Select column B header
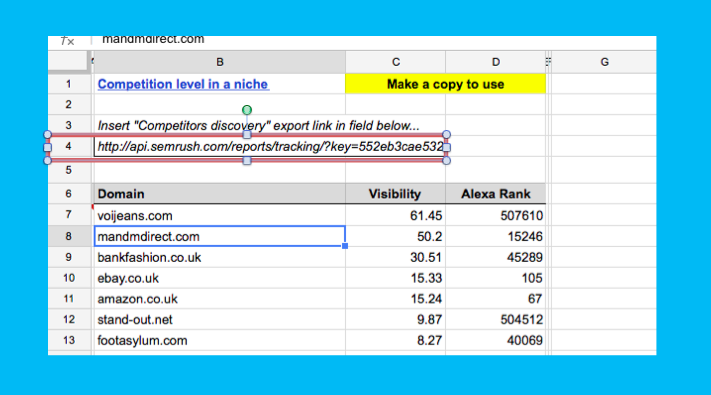Image resolution: width=711 pixels, height=395 pixels. (x=219, y=62)
